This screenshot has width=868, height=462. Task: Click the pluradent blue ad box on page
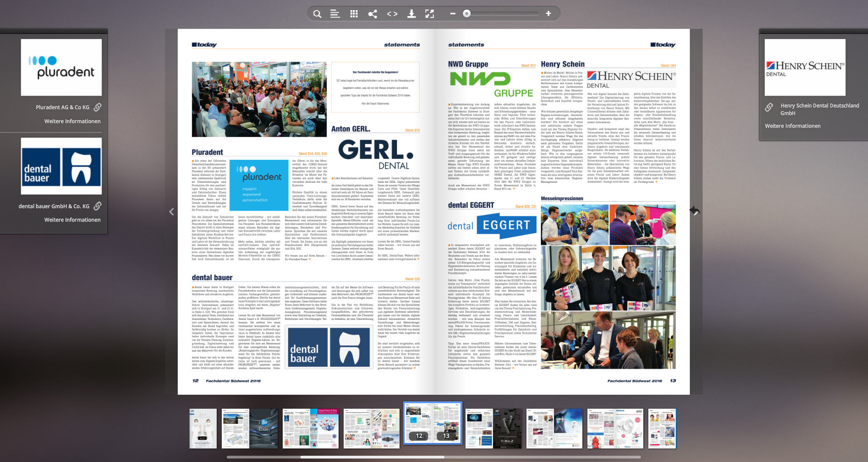[x=259, y=185]
